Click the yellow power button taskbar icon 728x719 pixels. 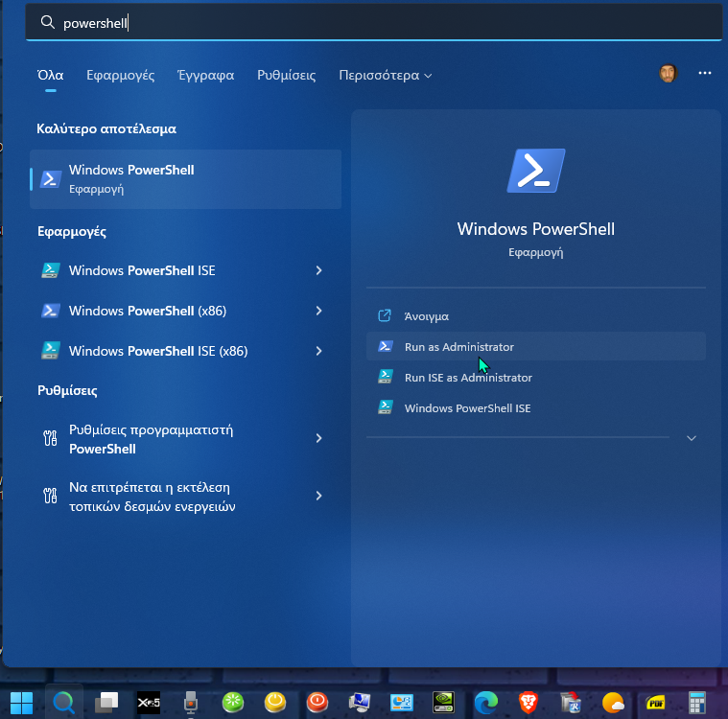point(275,703)
